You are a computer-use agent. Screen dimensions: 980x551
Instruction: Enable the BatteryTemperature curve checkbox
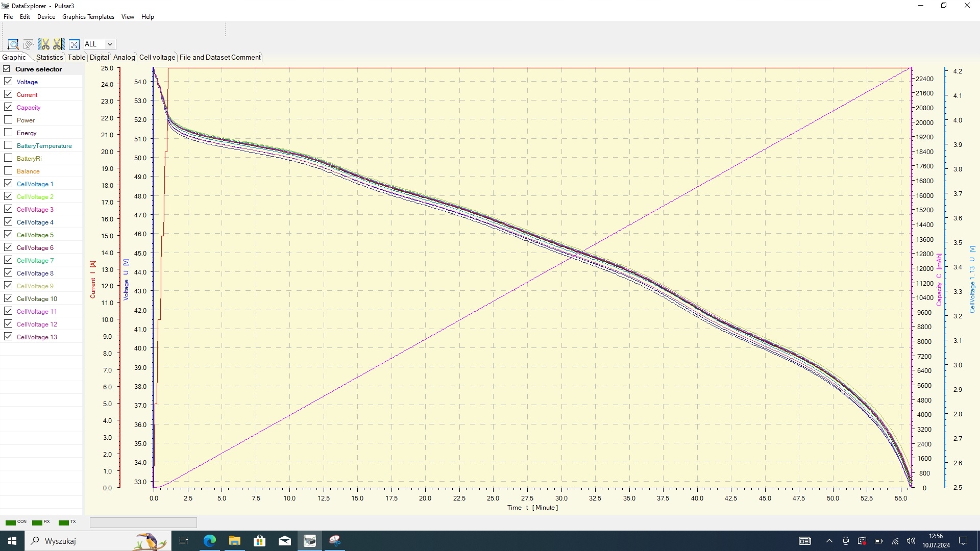pyautogui.click(x=8, y=145)
